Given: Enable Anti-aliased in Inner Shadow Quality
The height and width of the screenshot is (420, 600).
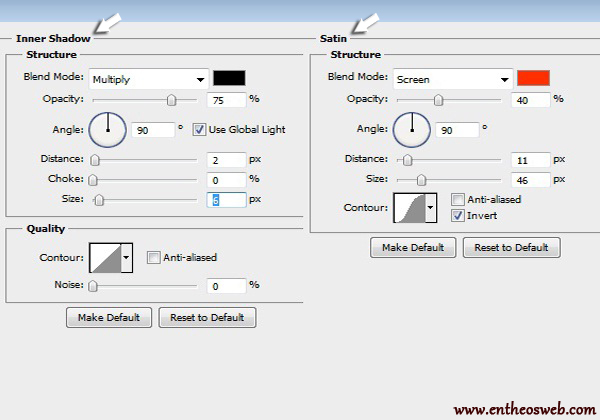Looking at the screenshot, I should (154, 258).
